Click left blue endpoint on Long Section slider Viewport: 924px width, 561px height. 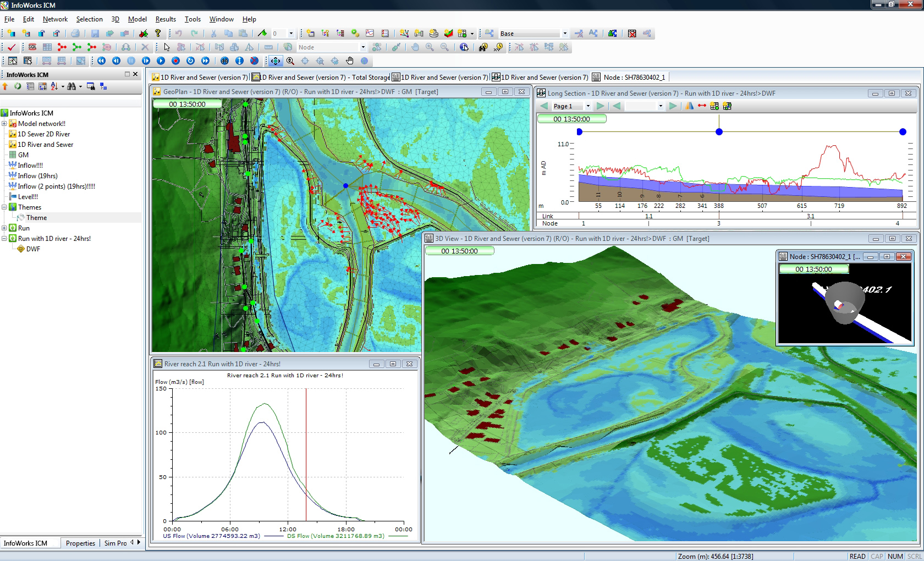coord(579,132)
